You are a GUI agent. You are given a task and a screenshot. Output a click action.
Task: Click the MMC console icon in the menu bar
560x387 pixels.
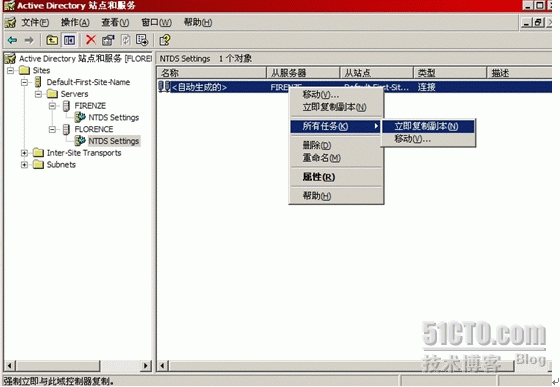10,22
